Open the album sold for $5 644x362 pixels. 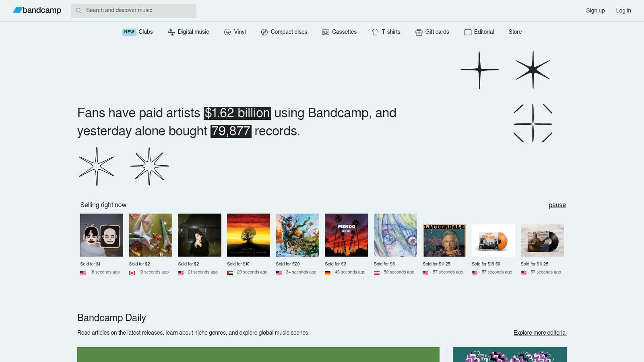click(395, 235)
